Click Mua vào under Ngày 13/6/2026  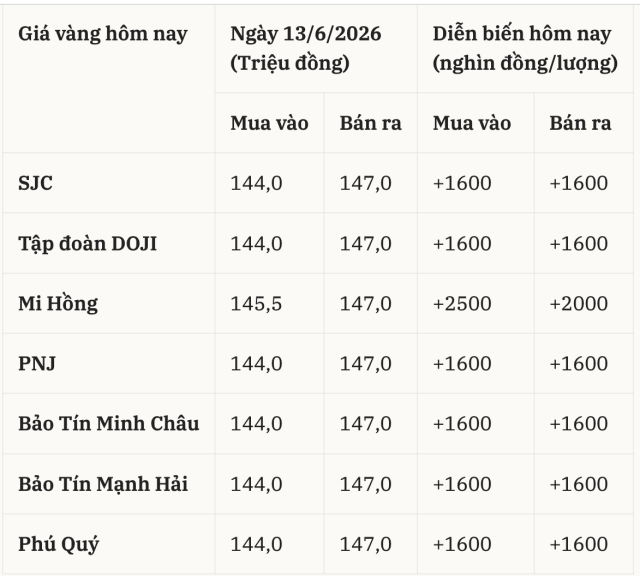pos(269,123)
